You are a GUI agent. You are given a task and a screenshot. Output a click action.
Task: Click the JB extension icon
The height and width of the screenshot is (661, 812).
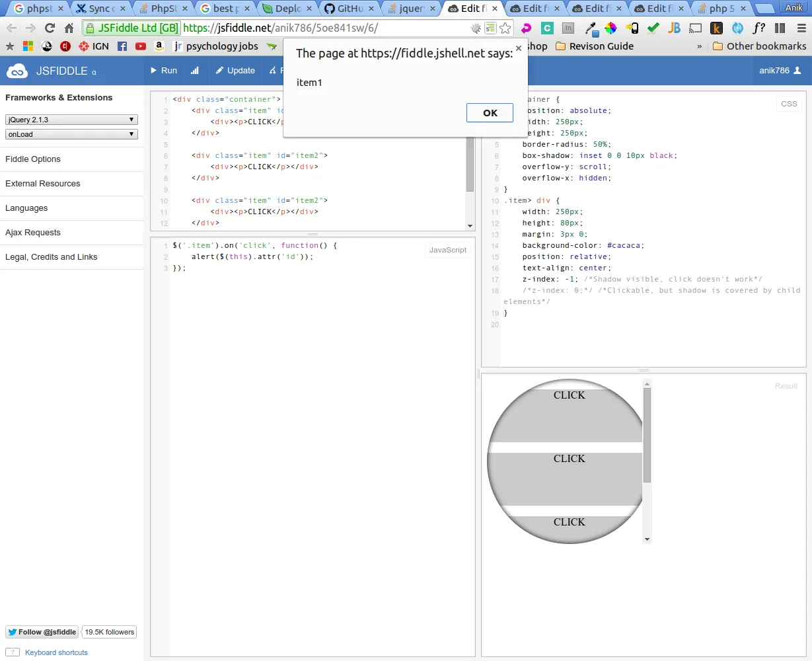pos(674,28)
